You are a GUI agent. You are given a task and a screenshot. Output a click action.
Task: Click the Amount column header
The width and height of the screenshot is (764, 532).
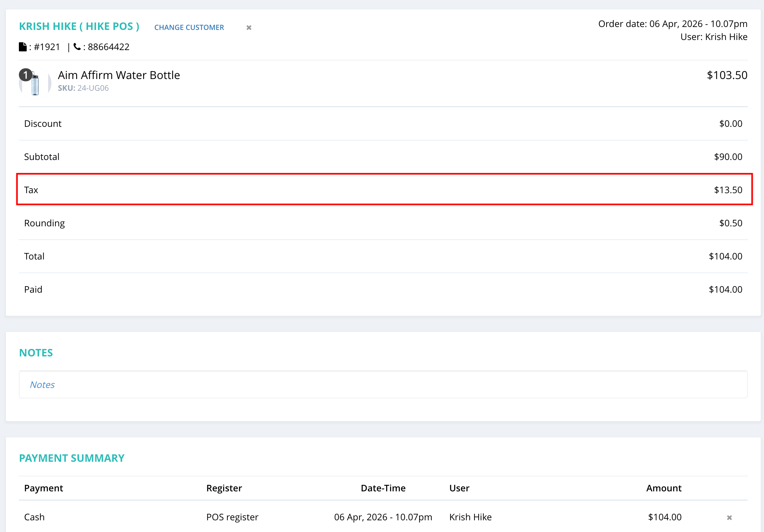(x=663, y=488)
